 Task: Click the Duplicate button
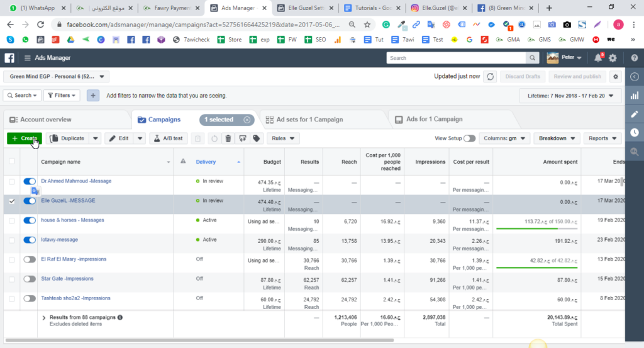pyautogui.click(x=68, y=138)
